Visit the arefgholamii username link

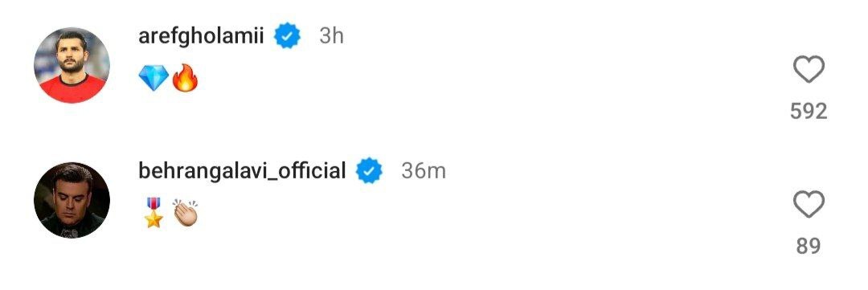coord(201,36)
